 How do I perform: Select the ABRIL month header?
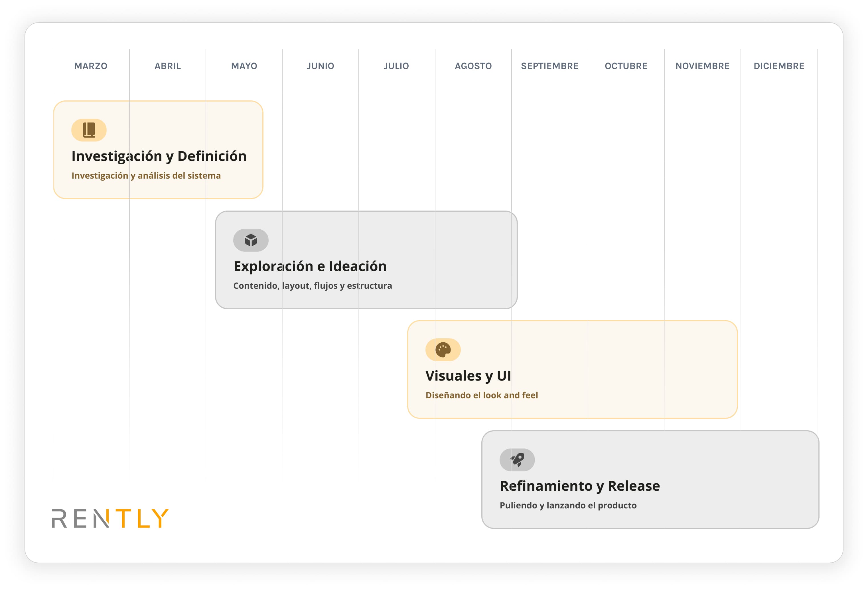168,66
